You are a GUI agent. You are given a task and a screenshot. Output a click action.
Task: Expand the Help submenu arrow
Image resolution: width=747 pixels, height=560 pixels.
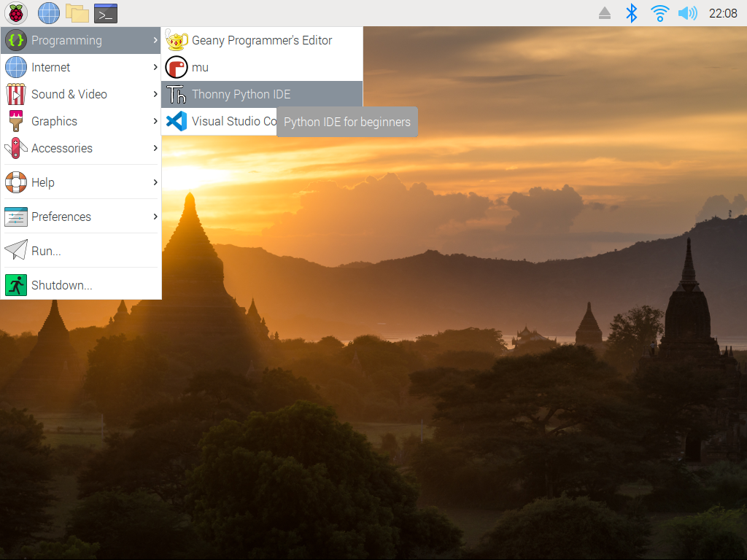[x=155, y=182]
